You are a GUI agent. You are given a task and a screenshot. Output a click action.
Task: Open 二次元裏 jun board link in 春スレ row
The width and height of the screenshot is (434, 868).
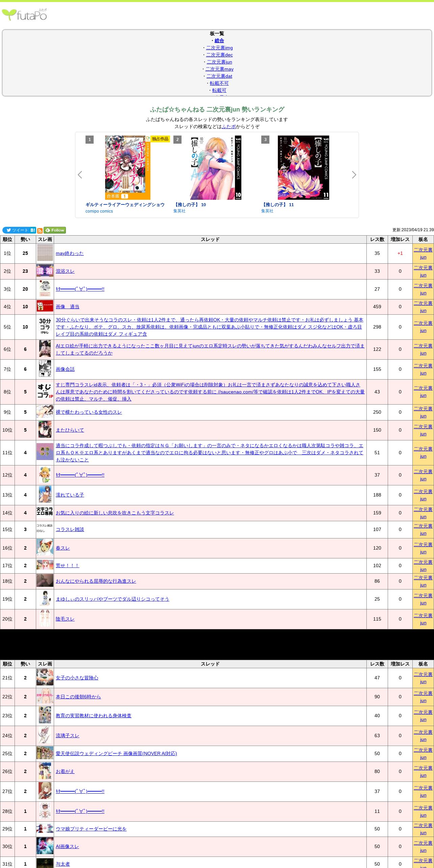coord(423,548)
